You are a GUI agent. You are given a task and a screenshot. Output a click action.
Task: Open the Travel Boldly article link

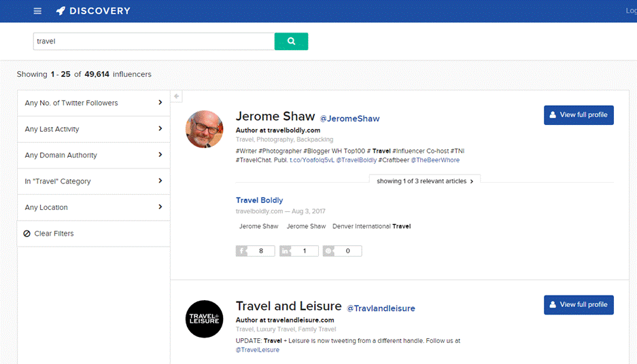click(259, 200)
